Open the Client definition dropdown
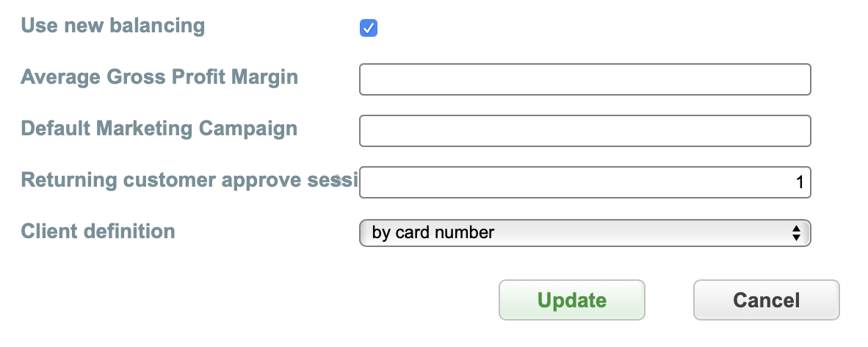The image size is (868, 347). pyautogui.click(x=585, y=233)
